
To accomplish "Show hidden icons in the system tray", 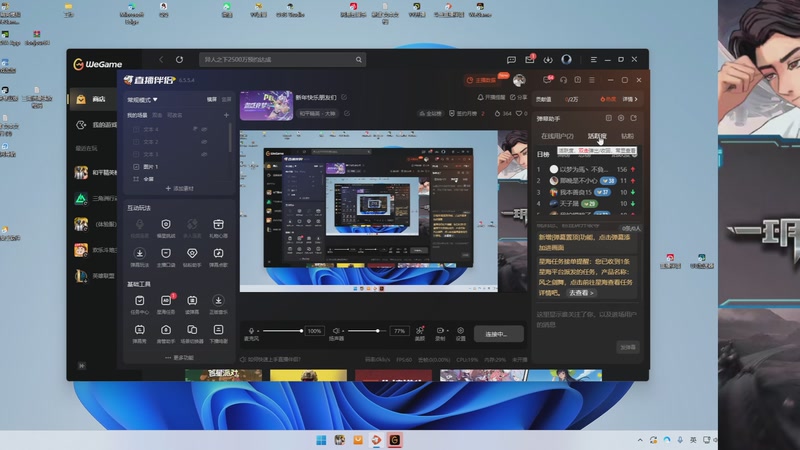I will point(640,440).
